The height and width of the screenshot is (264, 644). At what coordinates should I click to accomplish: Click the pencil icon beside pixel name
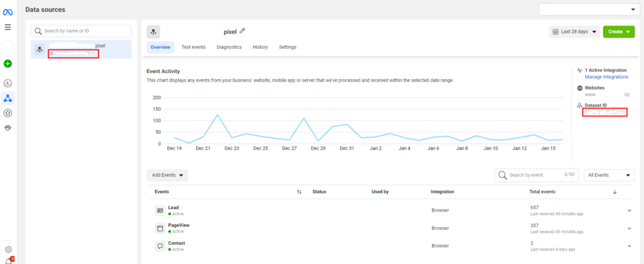click(242, 31)
